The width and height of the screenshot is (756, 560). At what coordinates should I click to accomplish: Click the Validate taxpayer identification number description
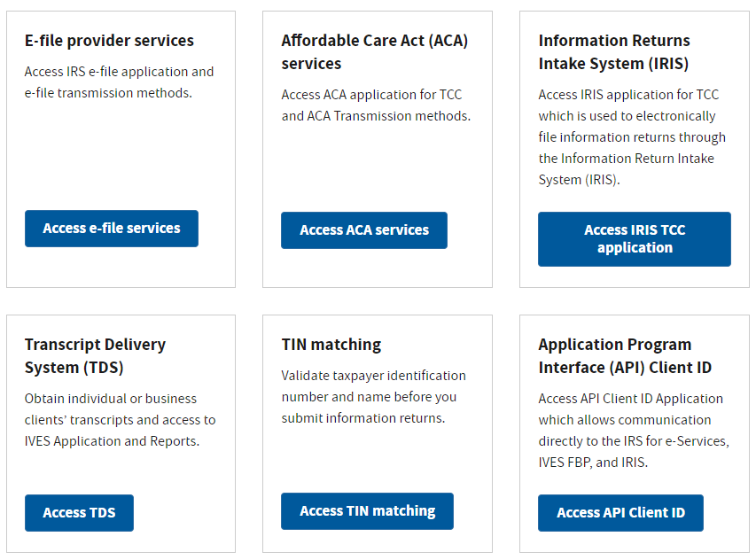(x=374, y=397)
